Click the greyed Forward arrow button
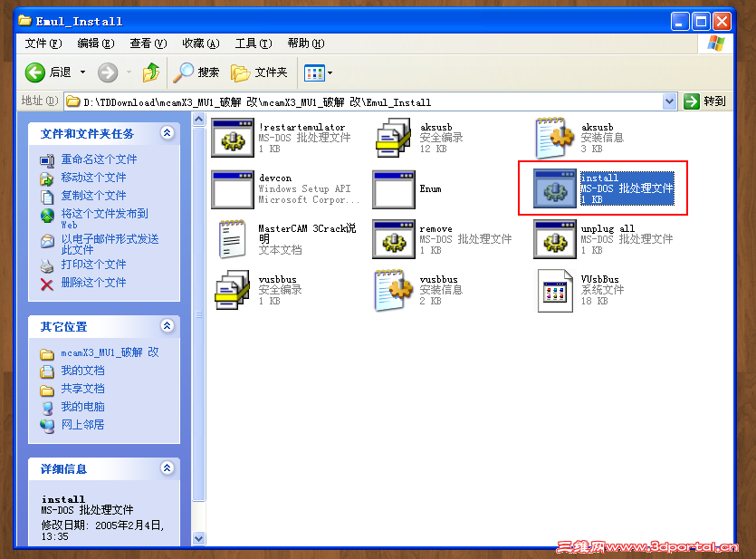 coord(108,72)
